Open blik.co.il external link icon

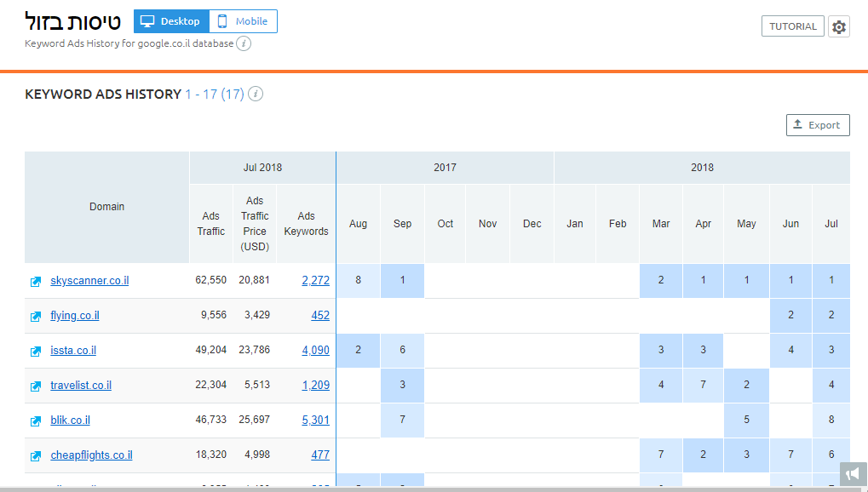tap(36, 420)
